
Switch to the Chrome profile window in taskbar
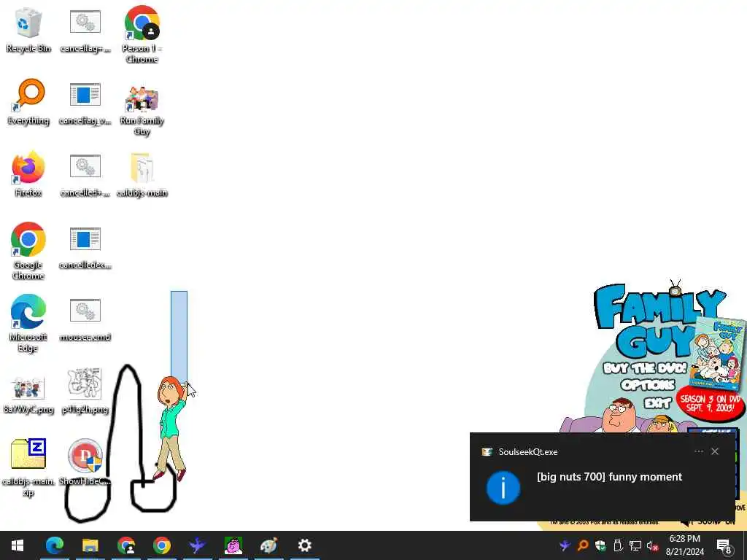point(125,545)
